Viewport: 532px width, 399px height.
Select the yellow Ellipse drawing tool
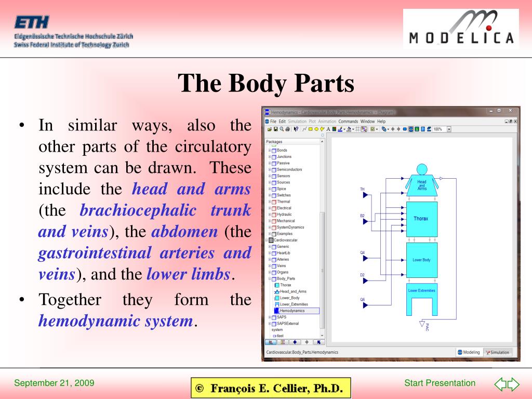[316, 129]
